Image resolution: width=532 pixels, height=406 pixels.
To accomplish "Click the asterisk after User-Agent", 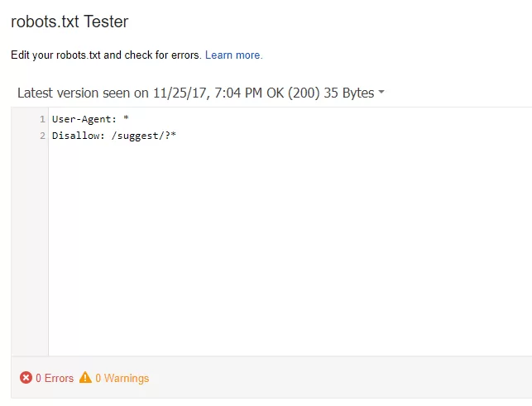I will click(x=126, y=119).
